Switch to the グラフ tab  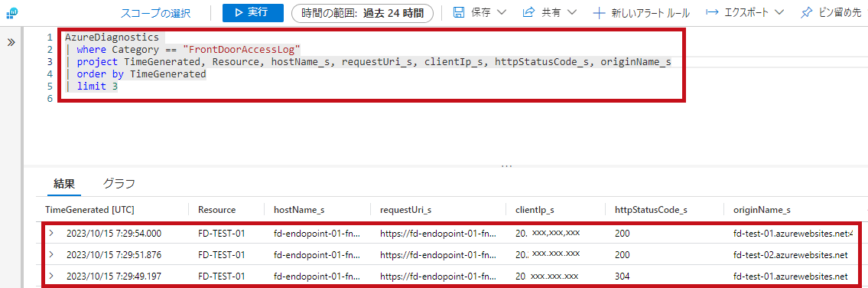tap(119, 184)
